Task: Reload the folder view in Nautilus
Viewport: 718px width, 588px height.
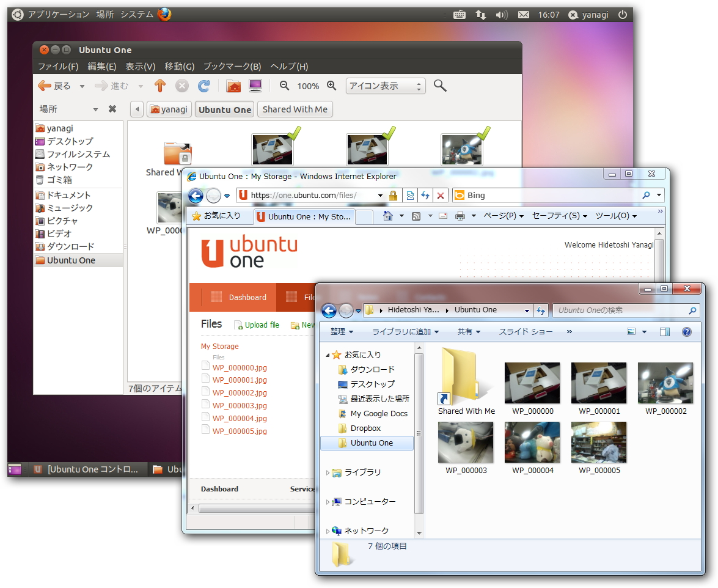Action: coord(204,86)
